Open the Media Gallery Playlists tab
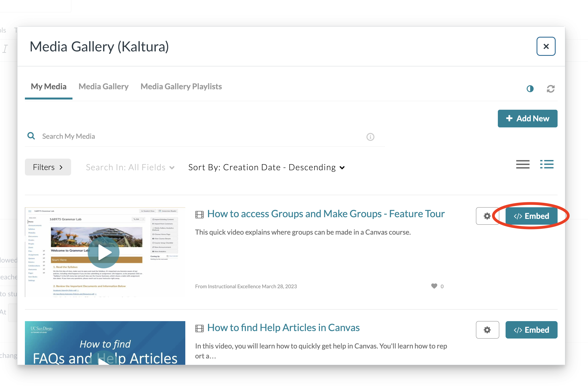This screenshot has height=388, width=588. coord(181,86)
